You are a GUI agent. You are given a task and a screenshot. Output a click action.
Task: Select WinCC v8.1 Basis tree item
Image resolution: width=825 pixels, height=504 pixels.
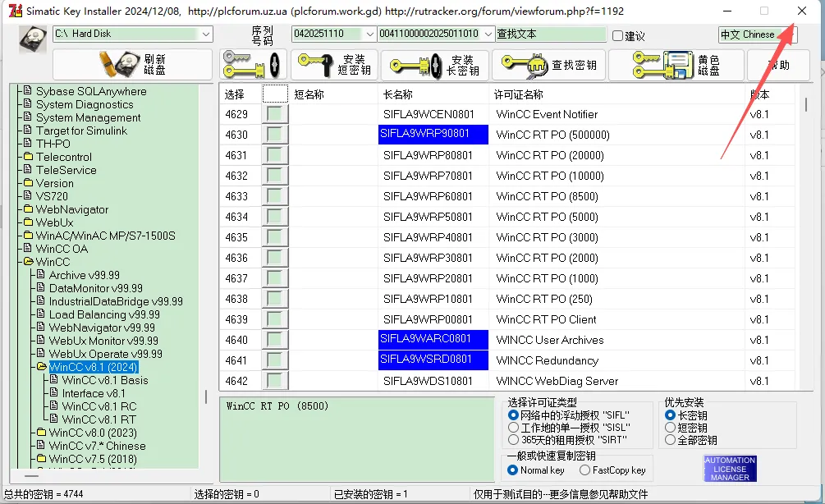[105, 380]
